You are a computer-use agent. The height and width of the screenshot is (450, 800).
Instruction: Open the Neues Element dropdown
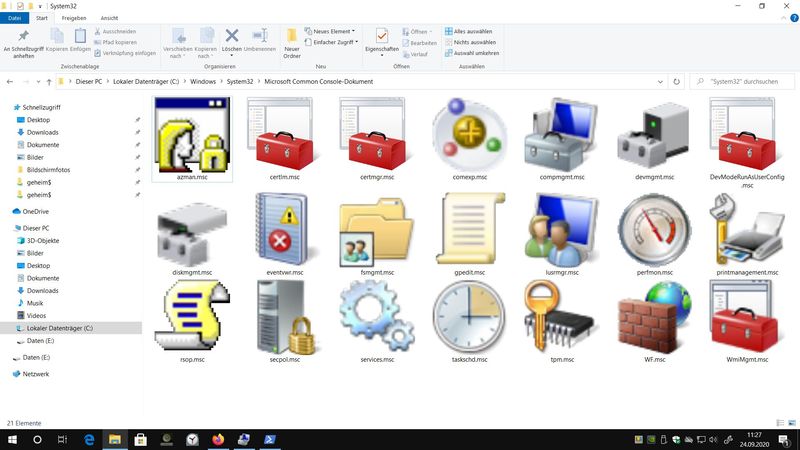330,31
